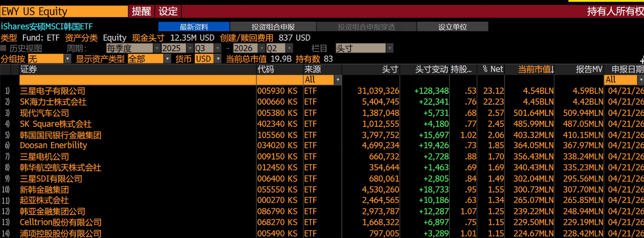Viewport: 644px width, 238px height.
Task: Sort by the 申报日期 column header
Action: coord(624,69)
